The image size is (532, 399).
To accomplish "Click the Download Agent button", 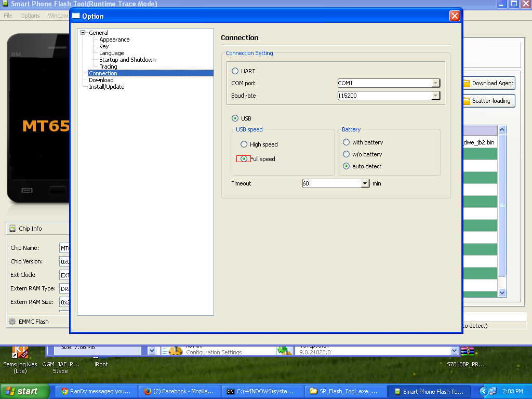I will [488, 83].
